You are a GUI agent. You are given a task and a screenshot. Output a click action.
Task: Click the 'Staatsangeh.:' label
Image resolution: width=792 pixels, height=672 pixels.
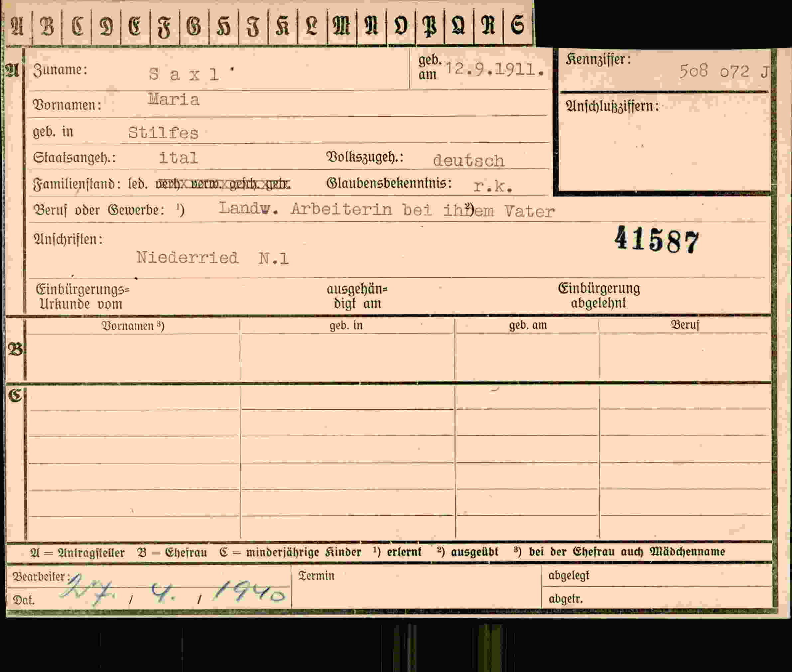pyautogui.click(x=74, y=157)
